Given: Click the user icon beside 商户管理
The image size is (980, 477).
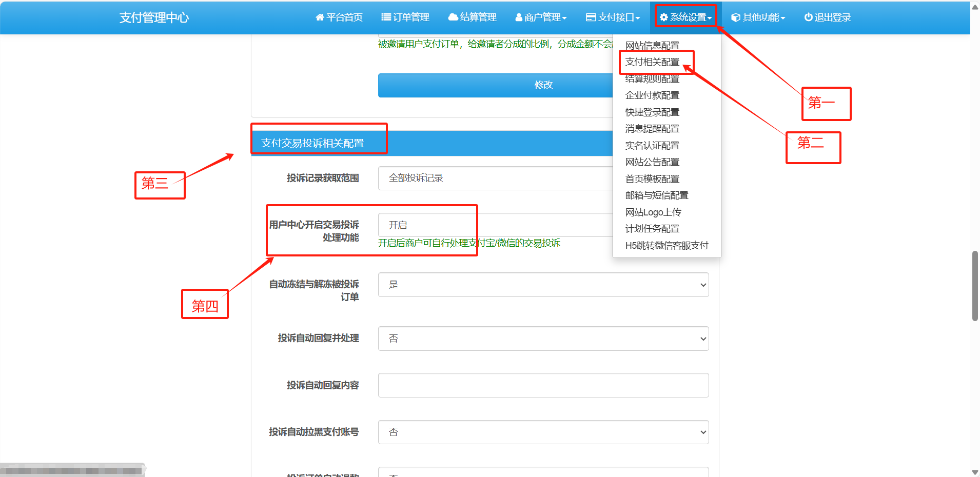Looking at the screenshot, I should [519, 17].
